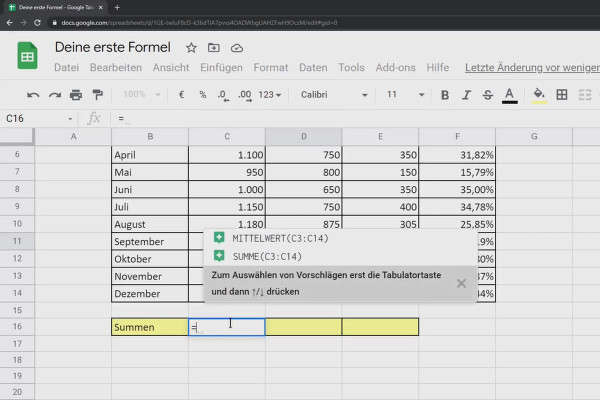
Task: Open the borders tool
Action: click(x=562, y=95)
